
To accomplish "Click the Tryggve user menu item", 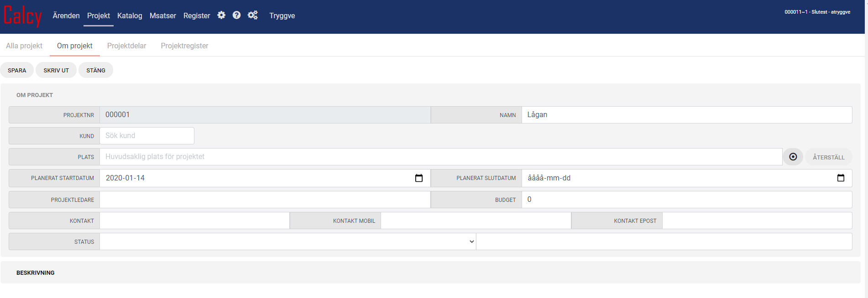I will click(282, 15).
